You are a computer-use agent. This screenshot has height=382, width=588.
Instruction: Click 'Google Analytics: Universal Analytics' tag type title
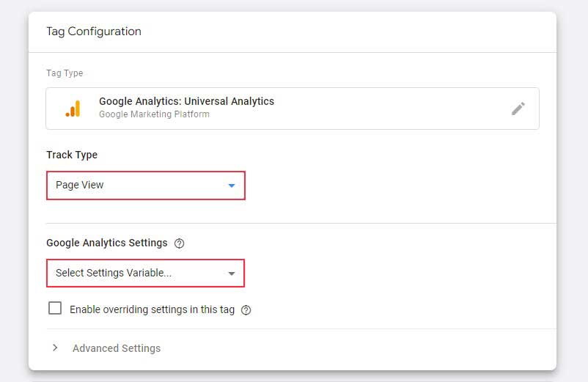(x=186, y=101)
